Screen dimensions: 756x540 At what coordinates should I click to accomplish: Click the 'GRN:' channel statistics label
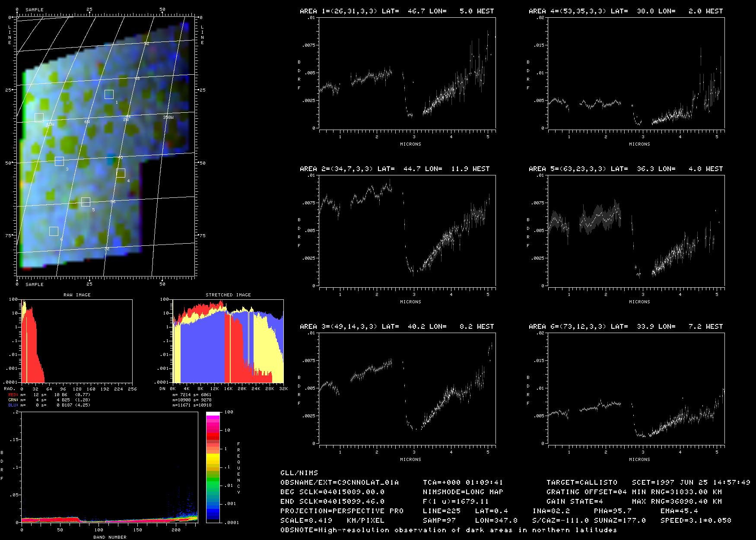[x=14, y=400]
